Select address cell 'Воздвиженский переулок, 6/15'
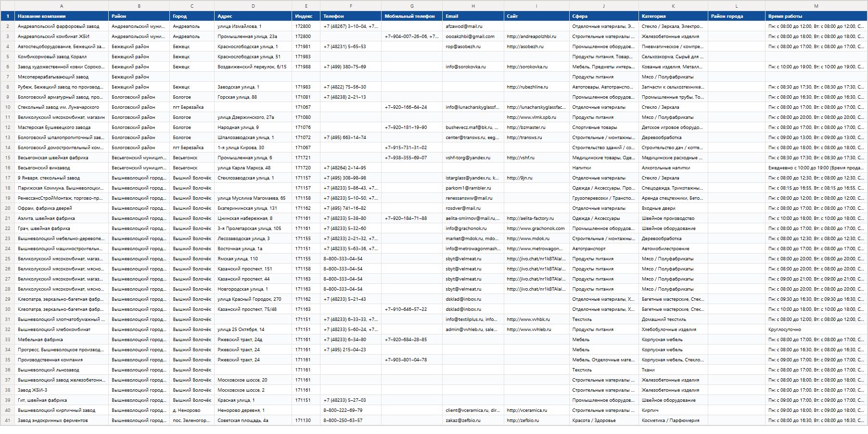 253,67
